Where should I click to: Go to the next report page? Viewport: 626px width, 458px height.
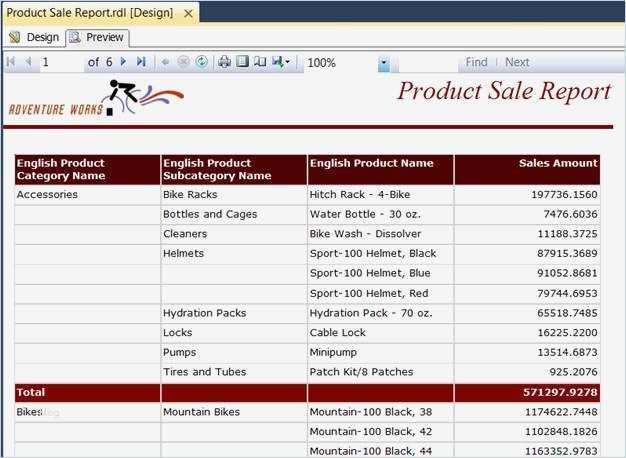pyautogui.click(x=123, y=61)
